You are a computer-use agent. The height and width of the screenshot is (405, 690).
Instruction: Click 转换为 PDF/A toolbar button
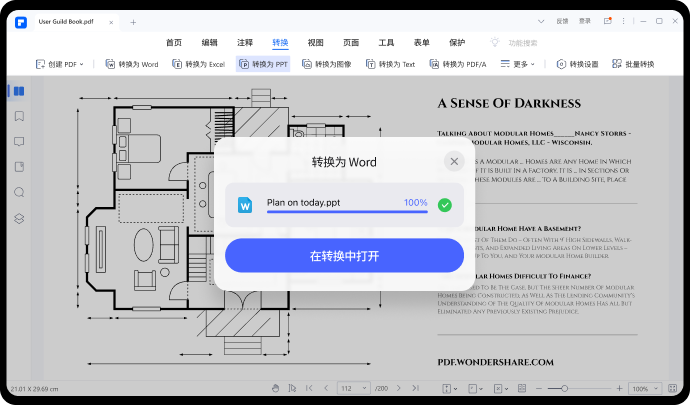(458, 64)
